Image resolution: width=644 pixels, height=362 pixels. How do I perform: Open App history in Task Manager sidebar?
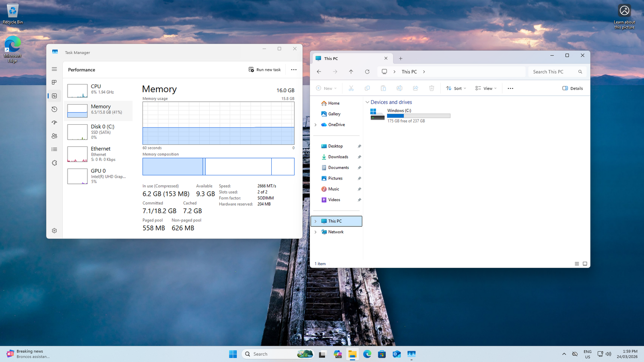[x=54, y=109]
